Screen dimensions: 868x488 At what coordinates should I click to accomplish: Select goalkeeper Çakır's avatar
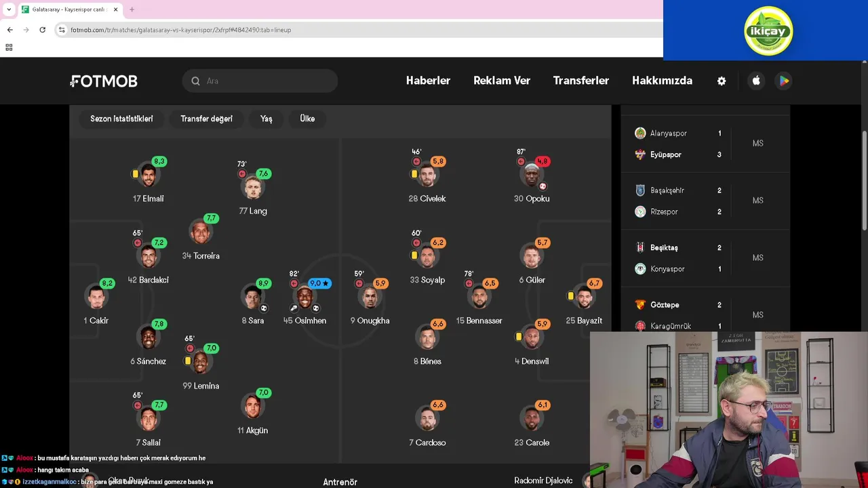(96, 297)
